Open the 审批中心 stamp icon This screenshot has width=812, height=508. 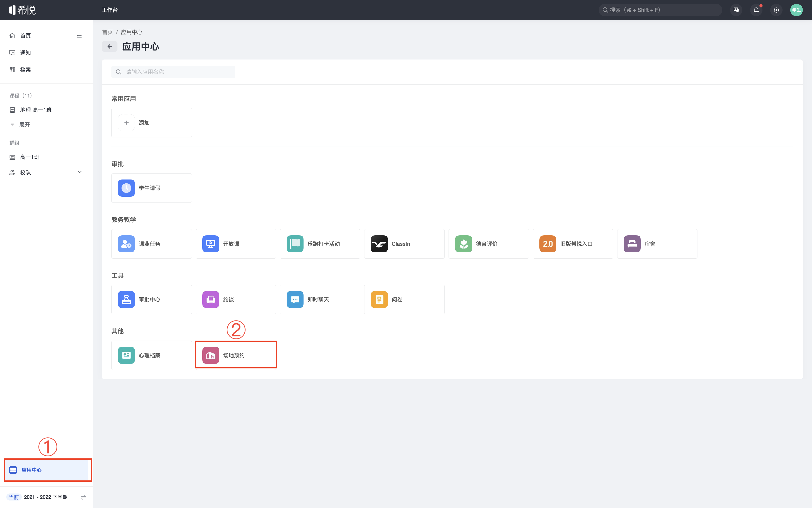pyautogui.click(x=126, y=299)
